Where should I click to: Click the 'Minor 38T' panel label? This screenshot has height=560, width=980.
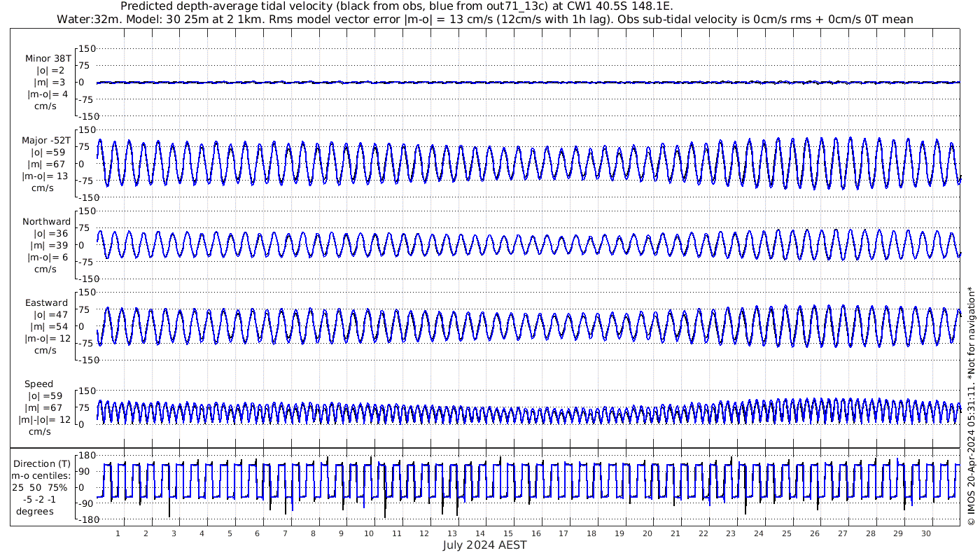point(48,59)
